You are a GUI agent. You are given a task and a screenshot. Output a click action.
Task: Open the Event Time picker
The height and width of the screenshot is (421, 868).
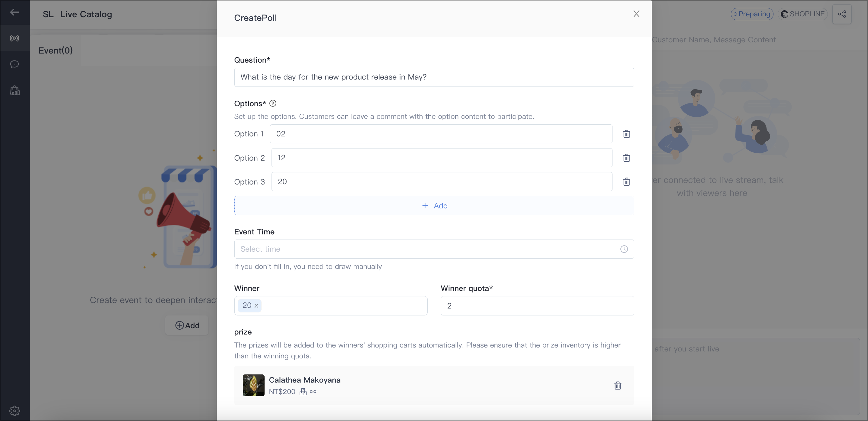click(434, 249)
